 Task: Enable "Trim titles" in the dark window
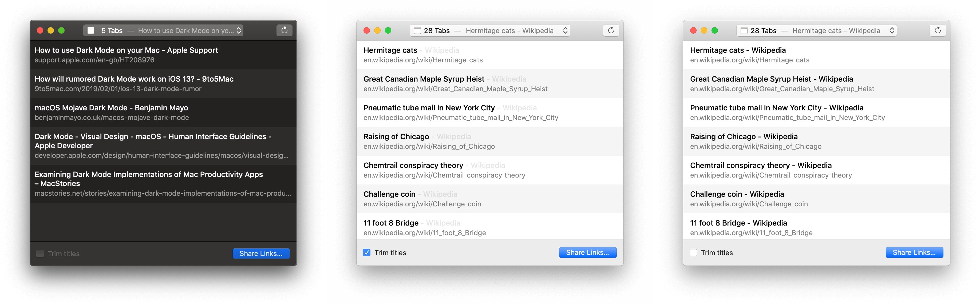coord(40,253)
